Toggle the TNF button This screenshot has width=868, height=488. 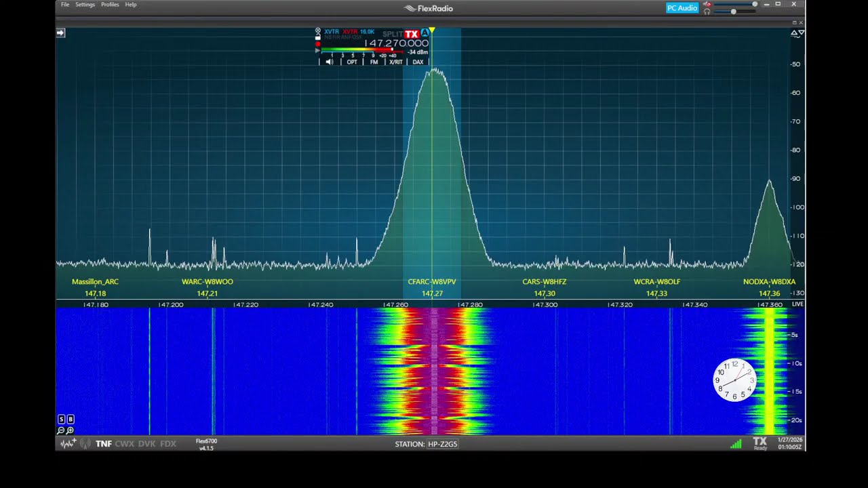coord(104,444)
